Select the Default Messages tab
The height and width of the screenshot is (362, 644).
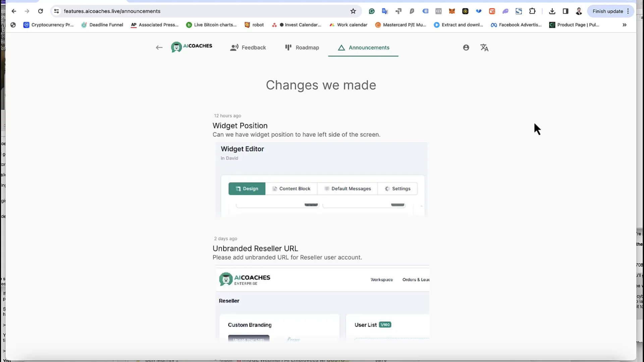pyautogui.click(x=347, y=189)
